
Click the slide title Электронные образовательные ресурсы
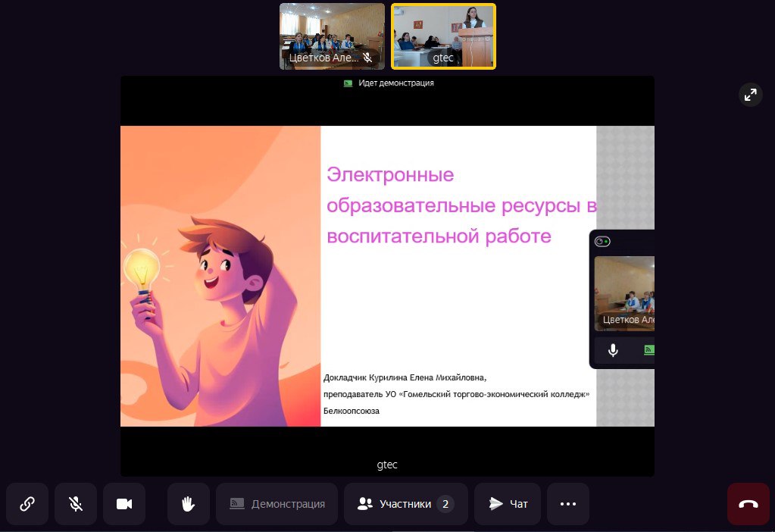point(461,205)
